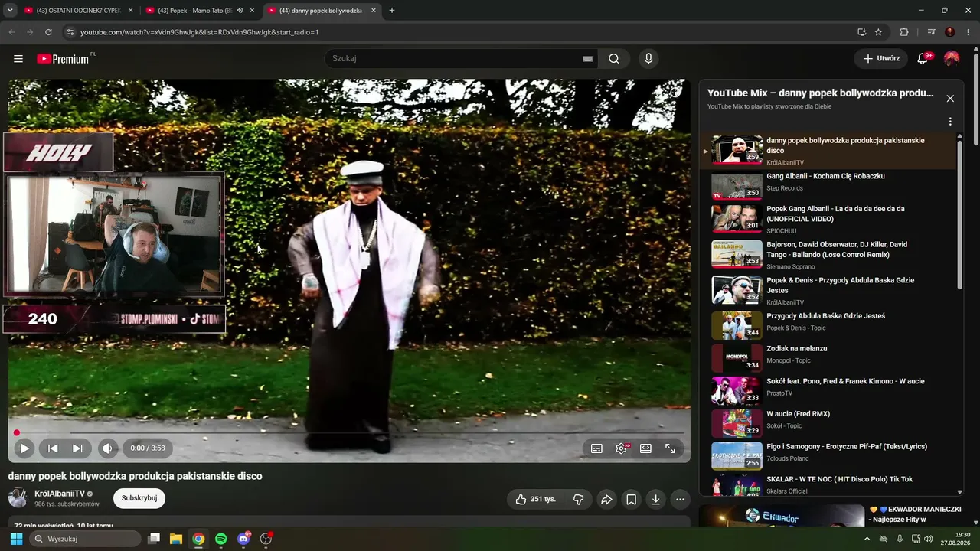Toggle subtitles on the player

pyautogui.click(x=596, y=448)
